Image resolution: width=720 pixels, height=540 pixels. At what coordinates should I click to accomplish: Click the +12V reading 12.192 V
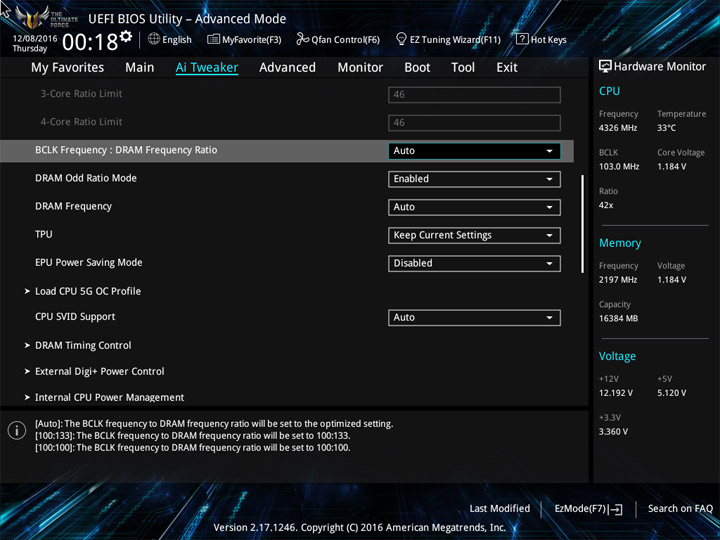616,393
